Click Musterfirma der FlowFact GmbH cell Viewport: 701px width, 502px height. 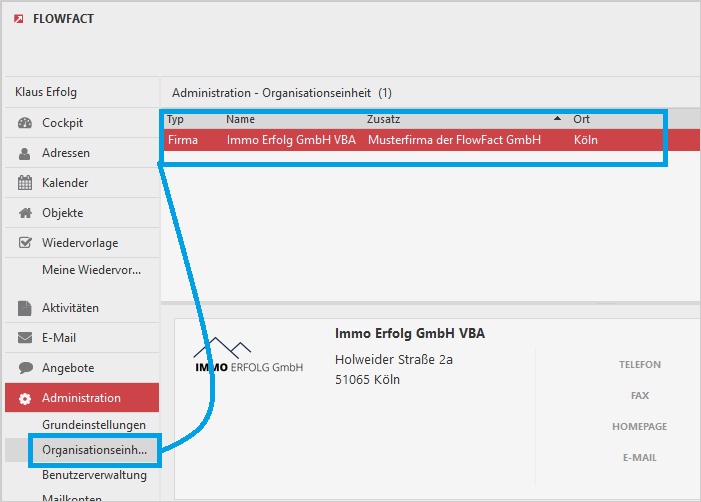(x=454, y=140)
